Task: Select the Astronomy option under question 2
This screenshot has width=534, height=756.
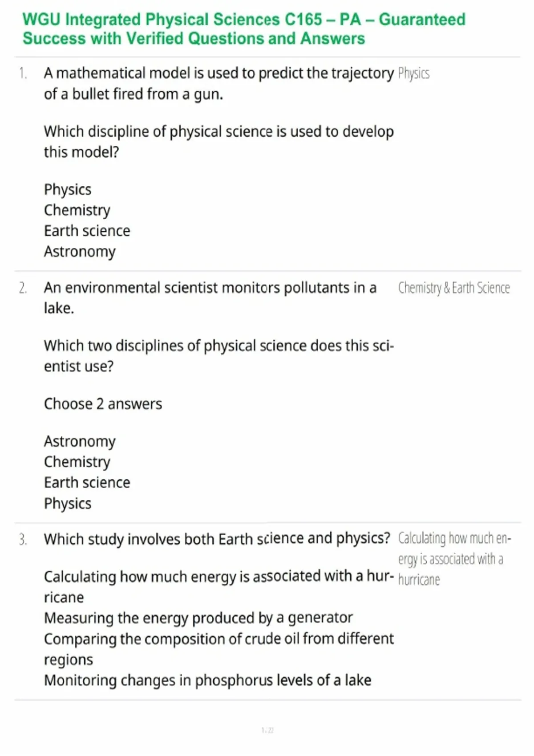Action: coord(80,442)
